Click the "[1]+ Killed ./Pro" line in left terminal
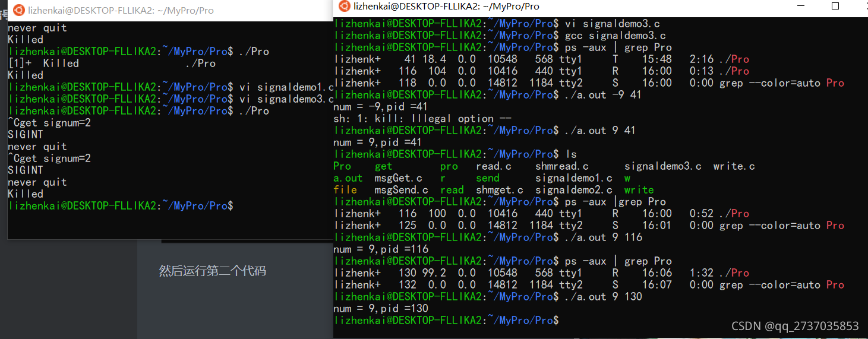Image resolution: width=868 pixels, height=339 pixels. (x=112, y=64)
